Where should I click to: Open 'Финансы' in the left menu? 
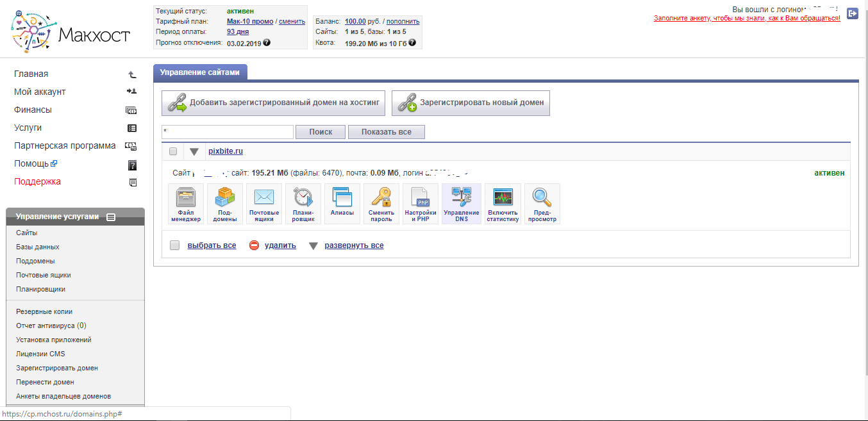pyautogui.click(x=33, y=110)
